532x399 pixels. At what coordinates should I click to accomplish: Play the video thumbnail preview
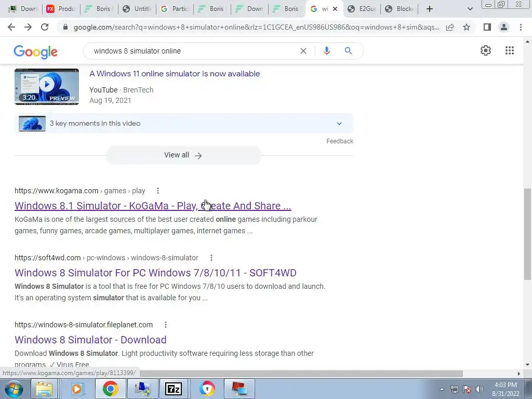(x=47, y=87)
